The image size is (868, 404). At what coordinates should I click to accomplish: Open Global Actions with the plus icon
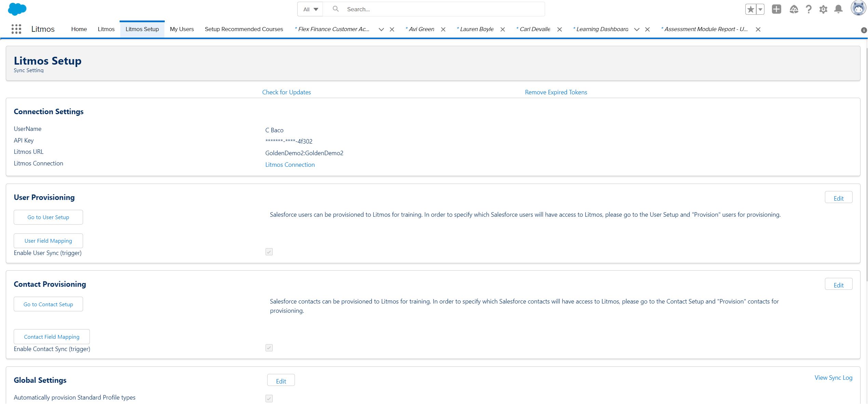click(776, 9)
